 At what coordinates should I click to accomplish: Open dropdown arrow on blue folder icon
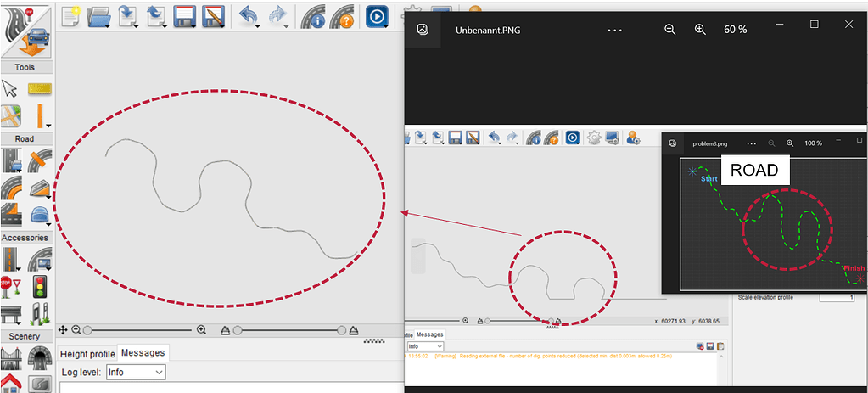(108, 25)
